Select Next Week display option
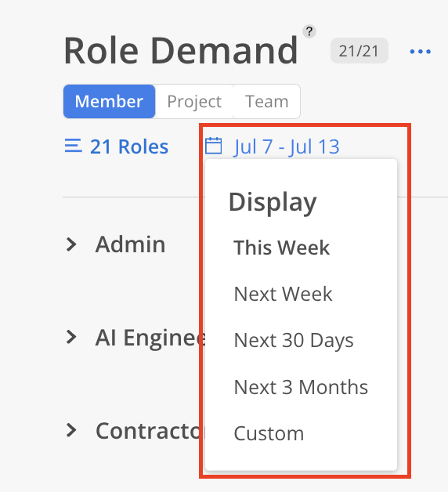Viewport: 448px width, 492px height. coord(283,294)
